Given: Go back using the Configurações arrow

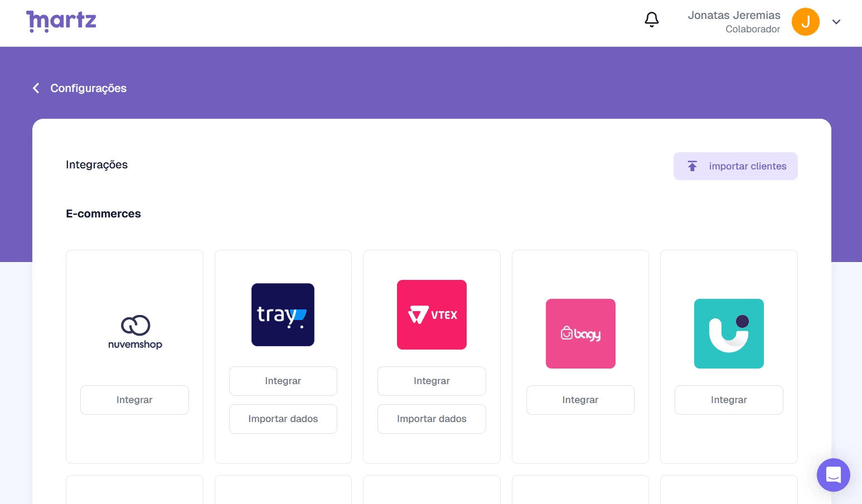Looking at the screenshot, I should click(x=36, y=88).
